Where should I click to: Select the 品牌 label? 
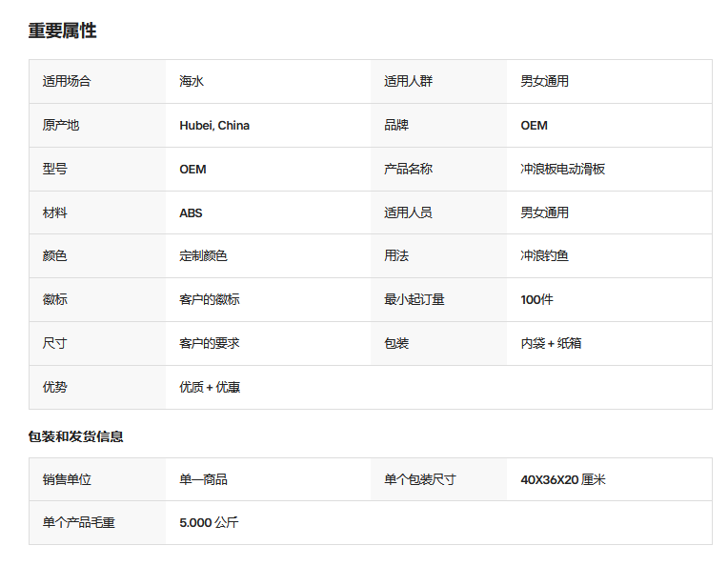396,126
